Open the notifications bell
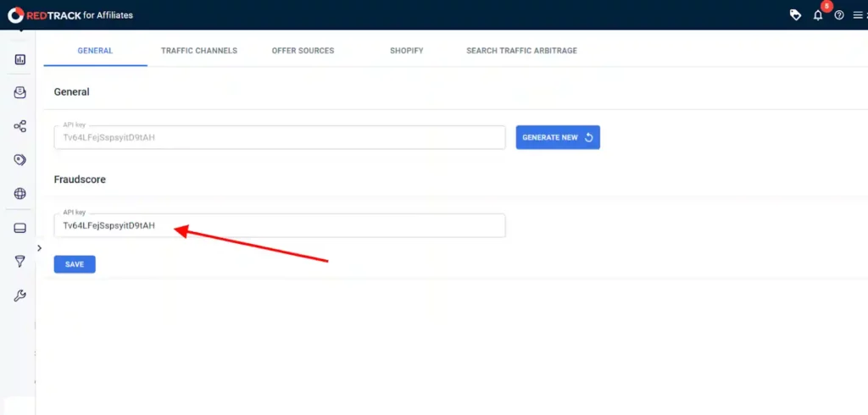The width and height of the screenshot is (868, 415). tap(818, 15)
